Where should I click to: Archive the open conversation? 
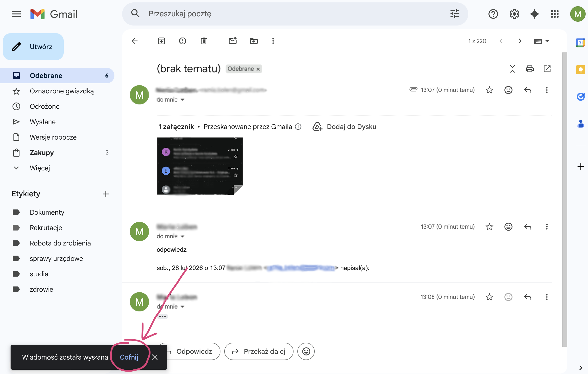point(161,41)
